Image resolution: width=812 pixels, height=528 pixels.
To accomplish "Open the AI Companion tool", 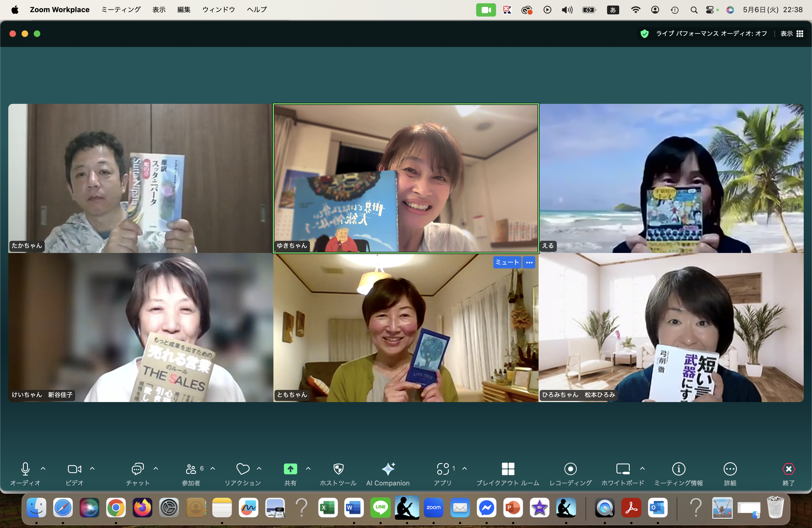I will coord(388,469).
